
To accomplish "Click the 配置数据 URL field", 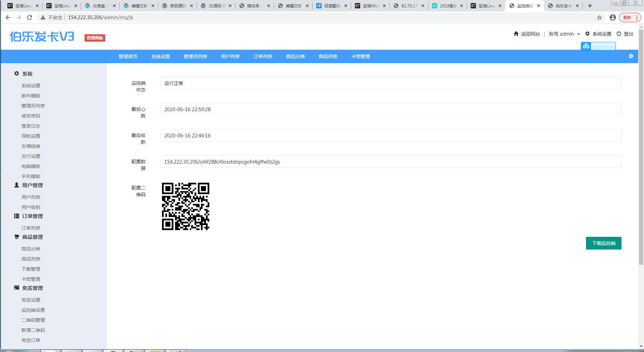I will 391,162.
